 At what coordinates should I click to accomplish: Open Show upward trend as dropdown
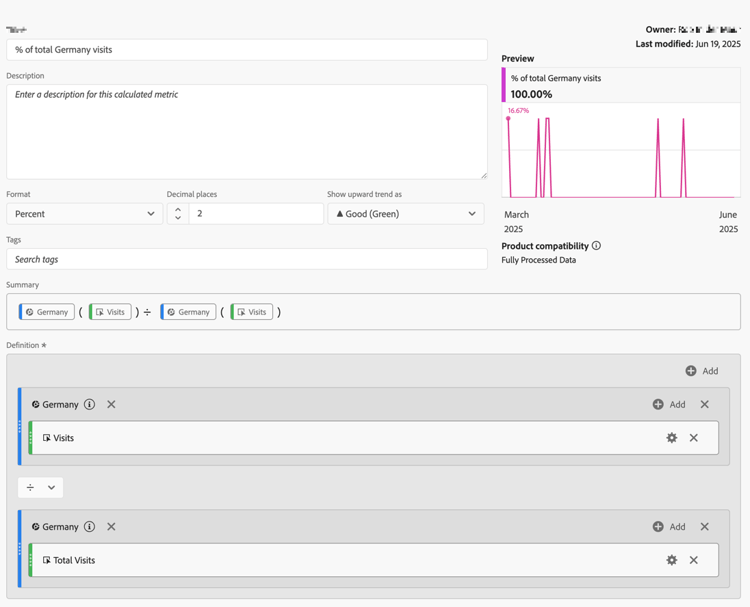[x=406, y=214]
